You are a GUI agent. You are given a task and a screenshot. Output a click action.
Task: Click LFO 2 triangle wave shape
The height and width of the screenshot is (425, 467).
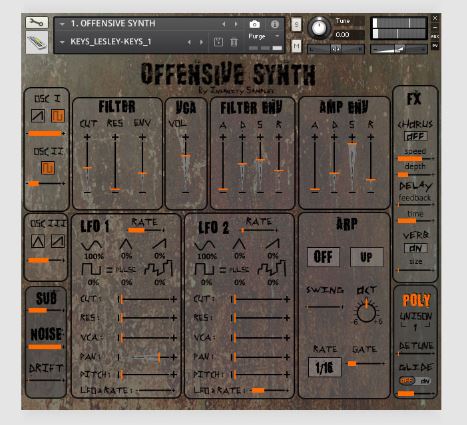[x=239, y=244]
